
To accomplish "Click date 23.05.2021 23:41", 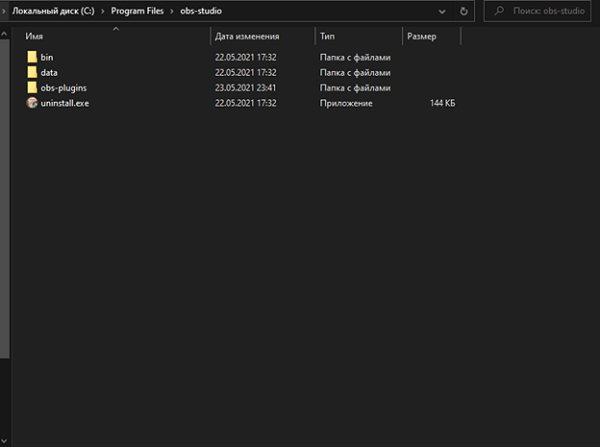I will (245, 88).
